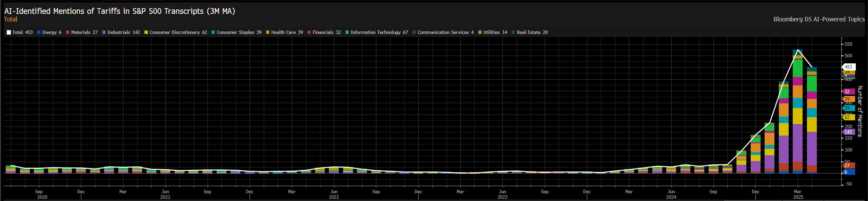This screenshot has height=201, width=868.
Task: Click the 550 y-axis label
Action: [x=848, y=44]
